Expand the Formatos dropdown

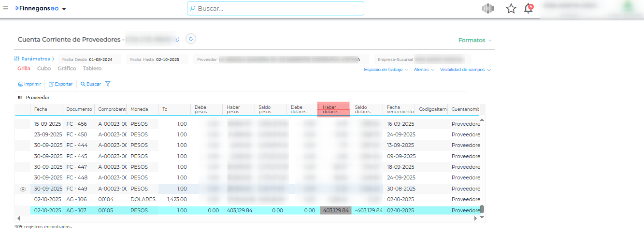(475, 40)
